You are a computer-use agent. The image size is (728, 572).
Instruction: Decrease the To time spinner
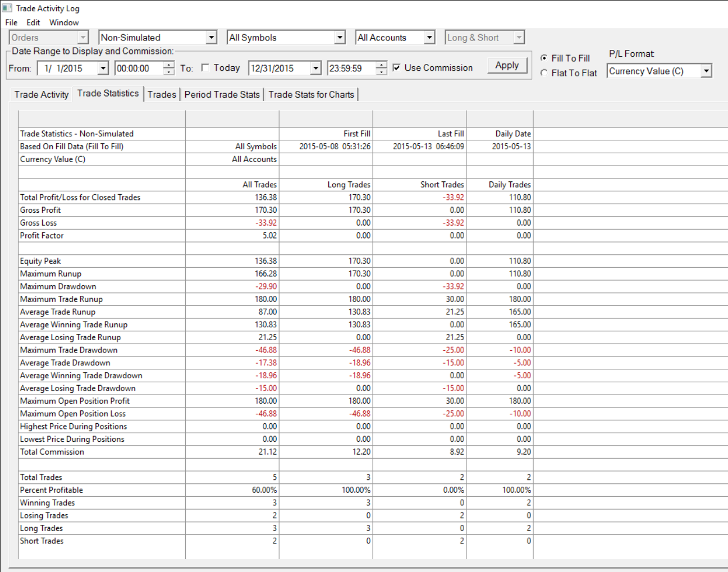382,72
